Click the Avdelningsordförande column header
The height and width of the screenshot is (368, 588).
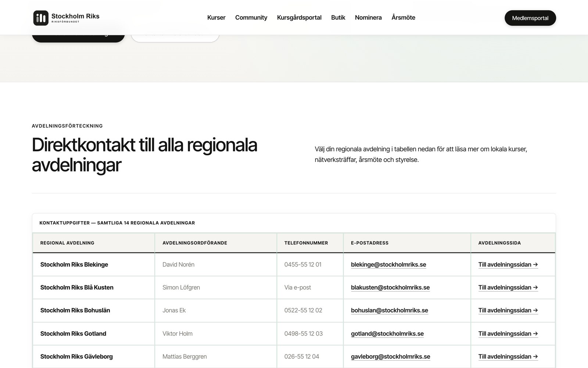[x=216, y=243]
